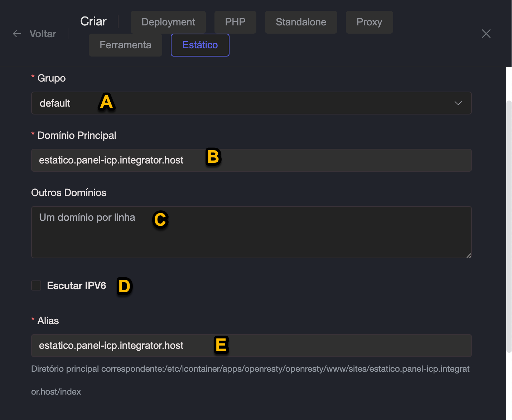Switch to the Deployment tab
This screenshot has height=420, width=512.
pos(168,22)
